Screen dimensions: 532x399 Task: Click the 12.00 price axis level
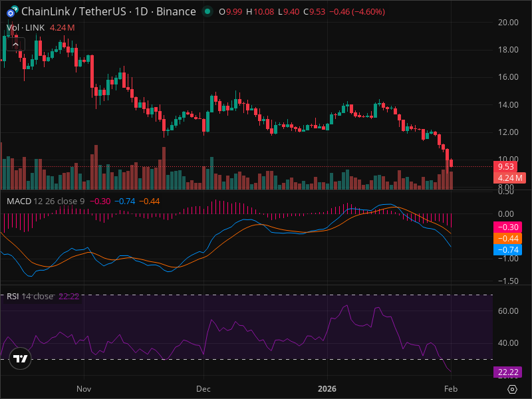[x=508, y=132]
